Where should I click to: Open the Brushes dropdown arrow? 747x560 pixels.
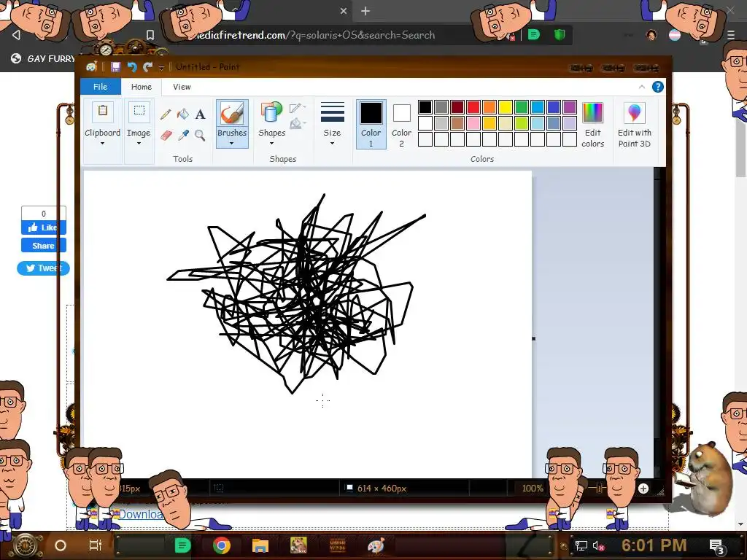point(232,144)
